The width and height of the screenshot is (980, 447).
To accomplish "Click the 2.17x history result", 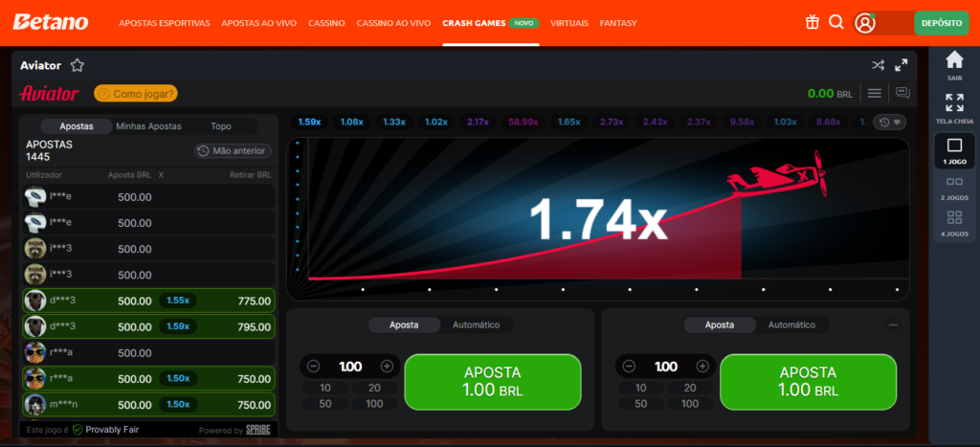I will (479, 122).
